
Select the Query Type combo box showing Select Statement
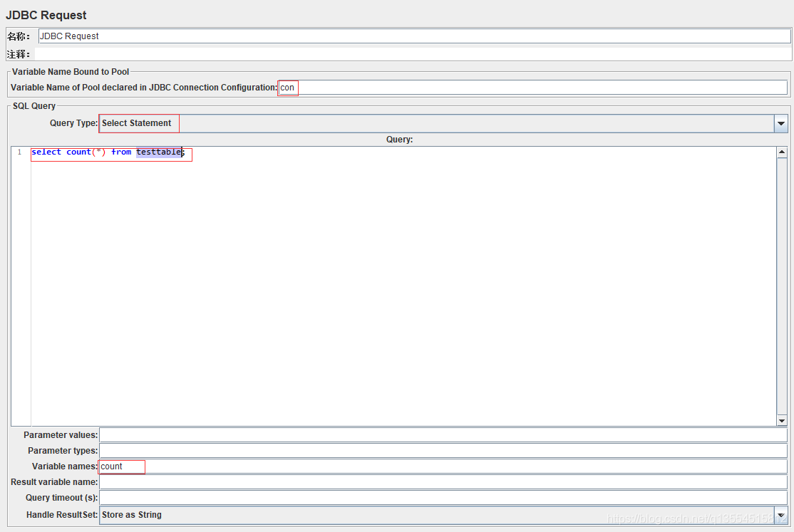[443, 123]
